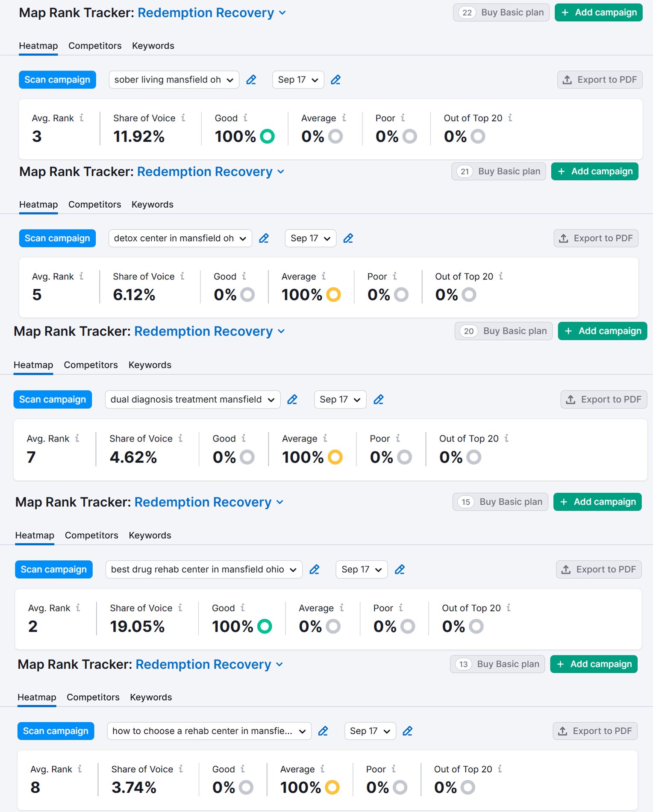This screenshot has height=812, width=653.
Task: Click info icon beside Avg. Rank of 7
Action: point(77,438)
